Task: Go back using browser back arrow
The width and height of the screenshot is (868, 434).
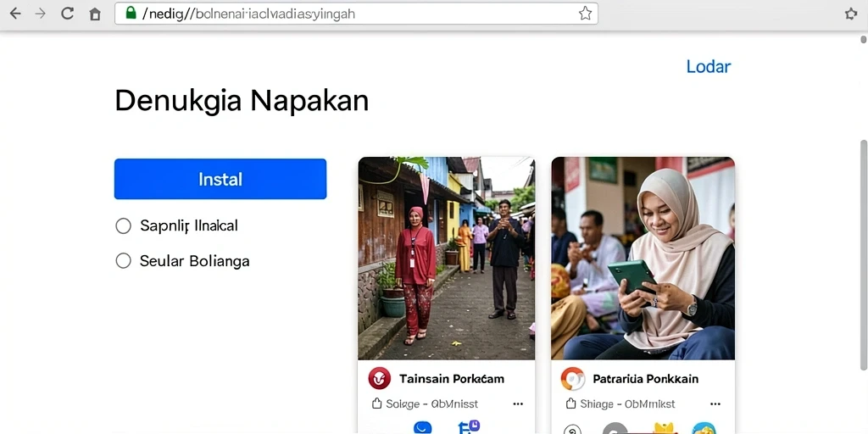Action: (x=15, y=14)
